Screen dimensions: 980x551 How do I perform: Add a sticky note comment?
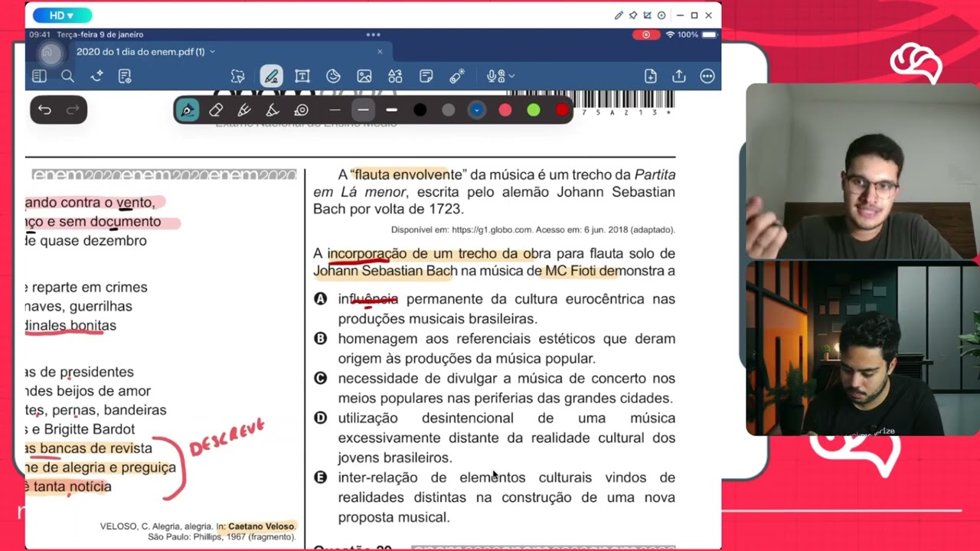(x=426, y=76)
